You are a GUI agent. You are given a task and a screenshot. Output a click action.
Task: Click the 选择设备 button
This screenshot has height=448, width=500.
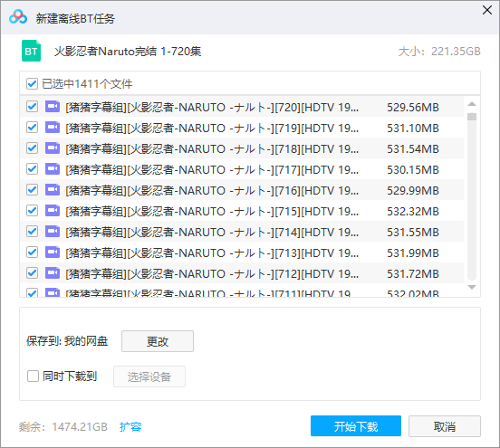click(x=149, y=377)
